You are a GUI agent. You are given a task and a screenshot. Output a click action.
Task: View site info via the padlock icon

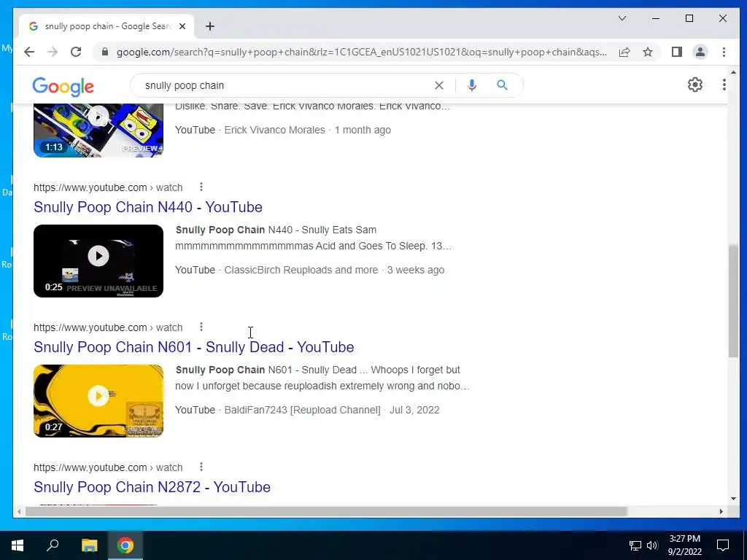[105, 52]
